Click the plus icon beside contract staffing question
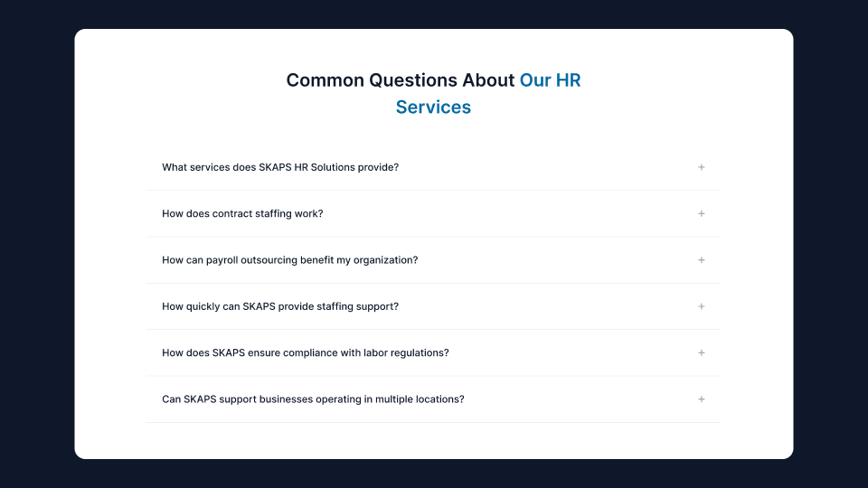Viewport: 868px width, 488px height. 701,213
